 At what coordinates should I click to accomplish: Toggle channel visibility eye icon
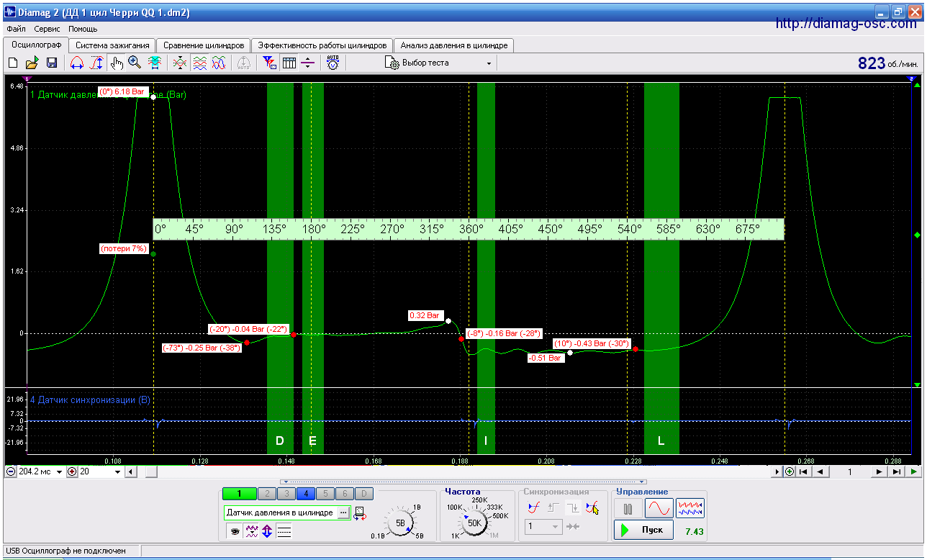[x=235, y=532]
